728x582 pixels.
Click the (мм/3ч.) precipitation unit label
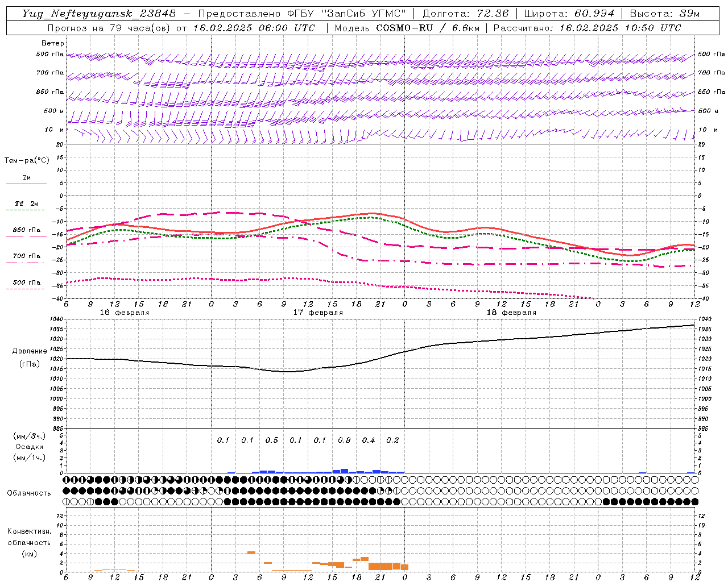(30, 436)
